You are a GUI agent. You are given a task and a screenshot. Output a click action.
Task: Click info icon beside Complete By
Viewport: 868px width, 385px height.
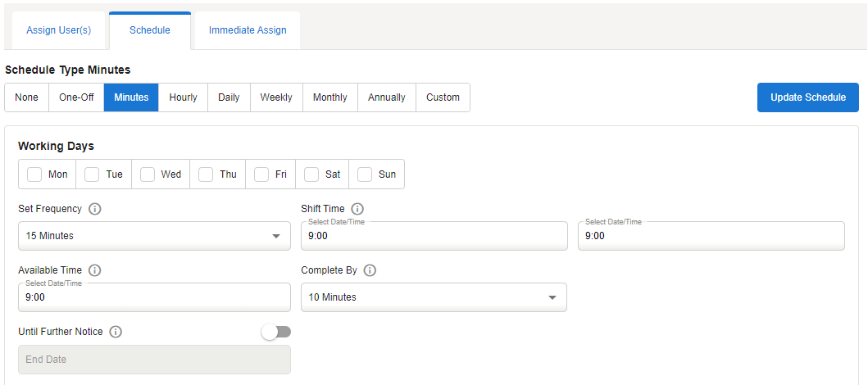pyautogui.click(x=370, y=270)
